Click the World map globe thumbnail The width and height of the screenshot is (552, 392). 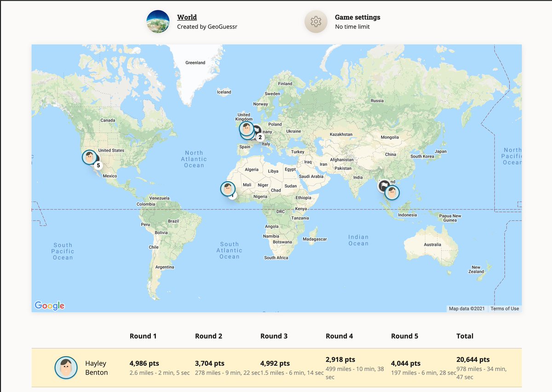[158, 22]
